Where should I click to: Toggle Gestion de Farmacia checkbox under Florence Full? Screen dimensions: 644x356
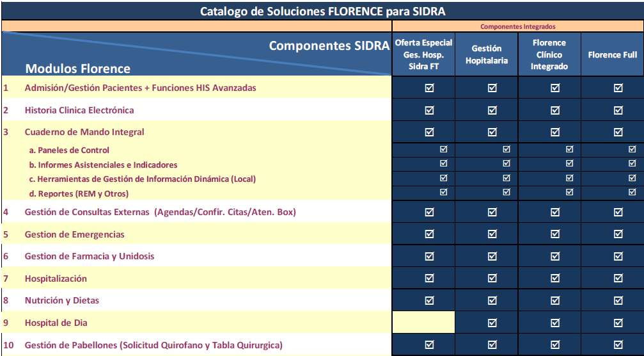pos(618,256)
